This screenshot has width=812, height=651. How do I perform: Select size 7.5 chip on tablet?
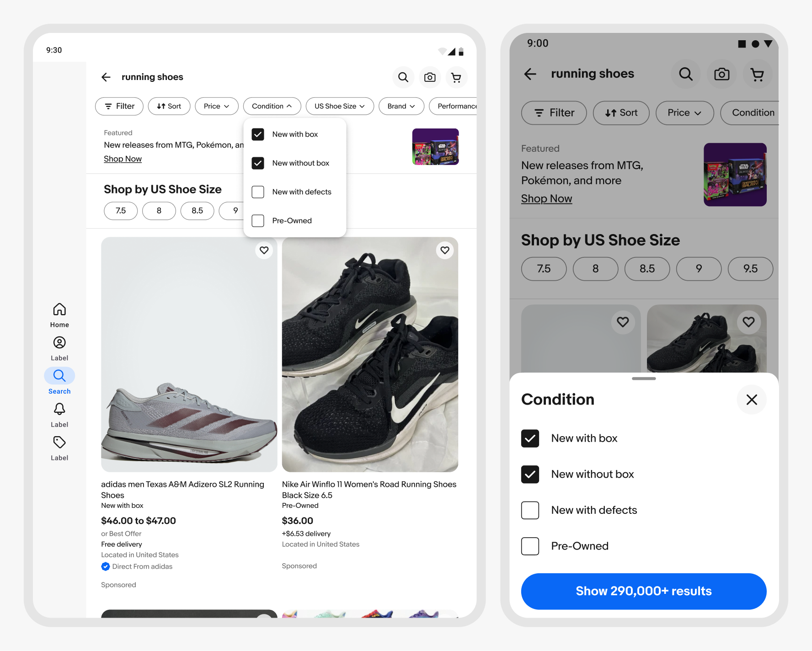tap(121, 211)
